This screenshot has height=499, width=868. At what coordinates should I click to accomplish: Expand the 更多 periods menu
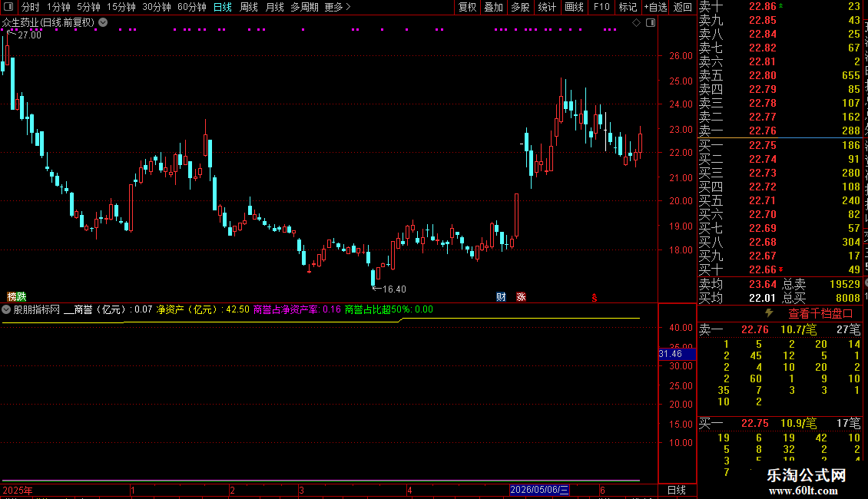(337, 7)
